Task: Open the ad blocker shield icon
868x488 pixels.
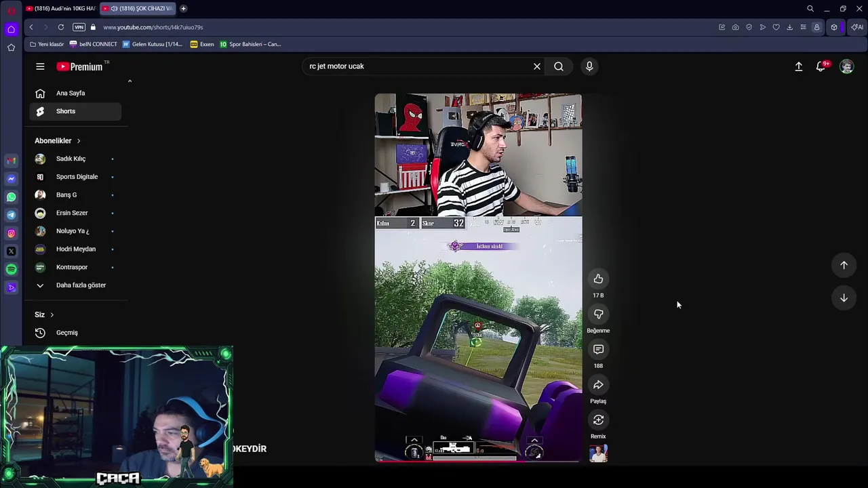Action: coord(749,27)
